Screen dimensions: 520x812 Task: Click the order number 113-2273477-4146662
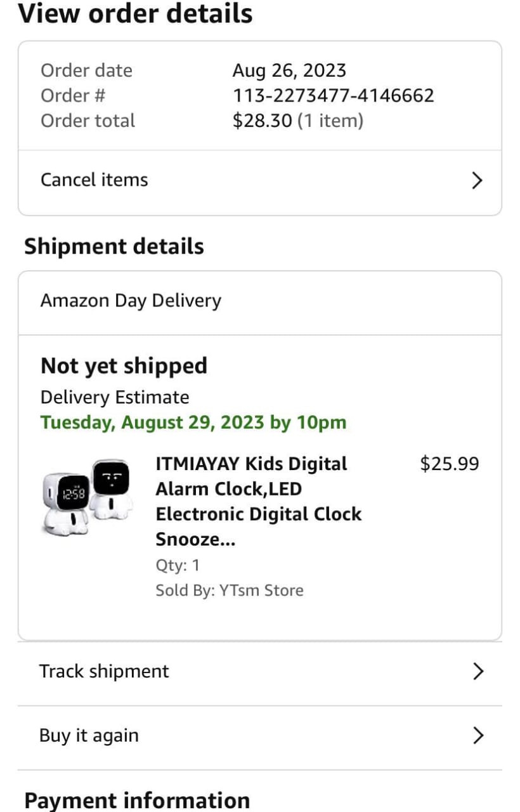coord(333,96)
